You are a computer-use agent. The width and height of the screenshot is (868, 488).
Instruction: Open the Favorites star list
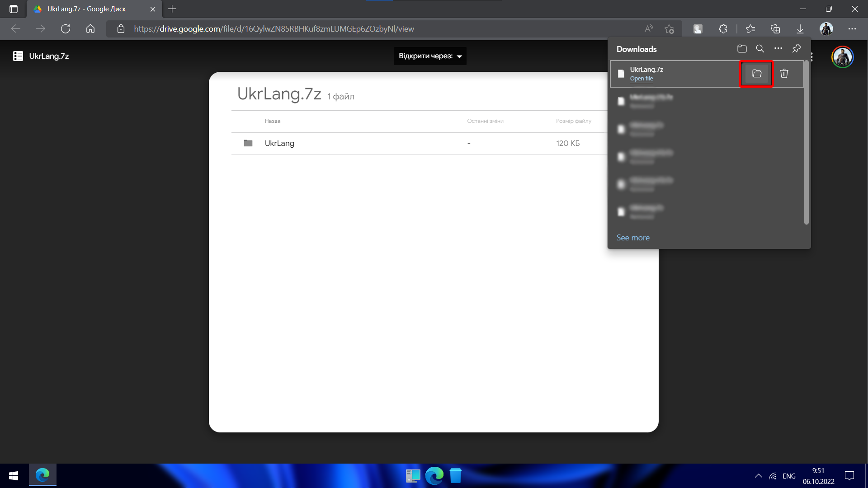tap(750, 29)
